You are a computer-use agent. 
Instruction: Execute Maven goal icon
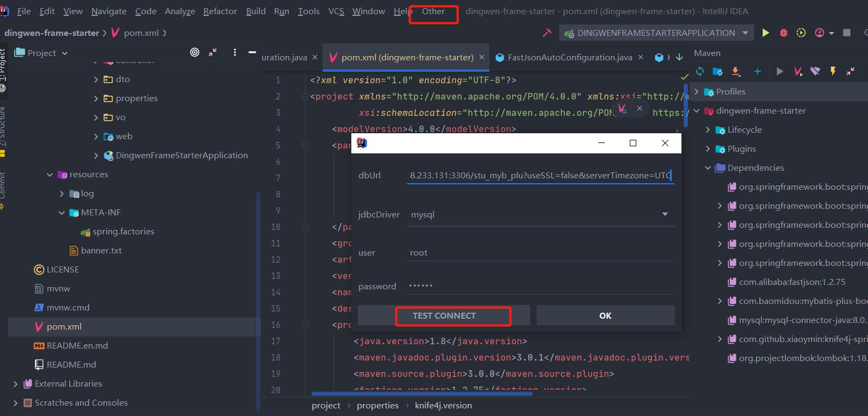798,71
